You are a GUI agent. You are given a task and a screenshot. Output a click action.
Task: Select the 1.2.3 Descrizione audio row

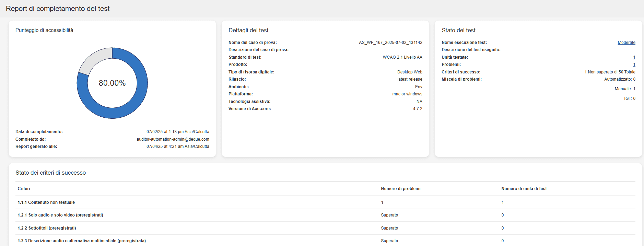click(82, 241)
